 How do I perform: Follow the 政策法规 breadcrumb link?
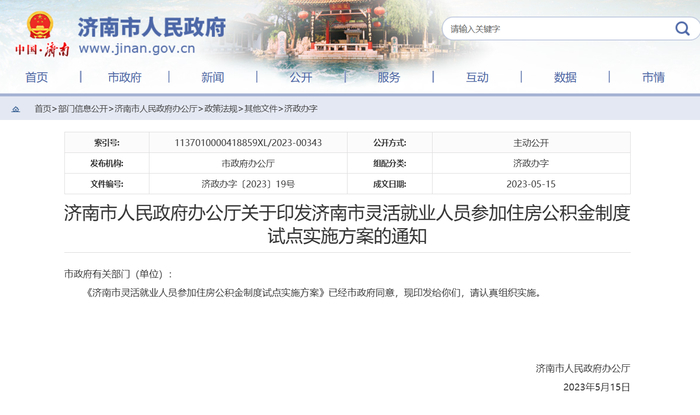[x=221, y=108]
